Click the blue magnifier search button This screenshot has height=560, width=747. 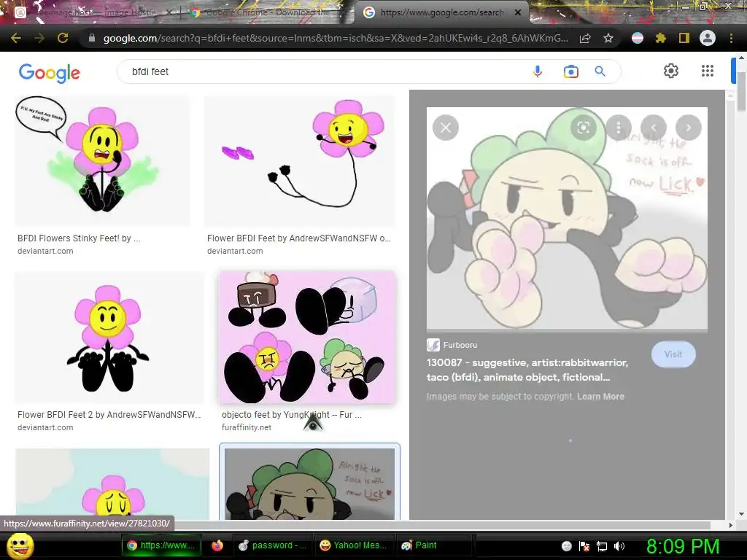click(600, 71)
